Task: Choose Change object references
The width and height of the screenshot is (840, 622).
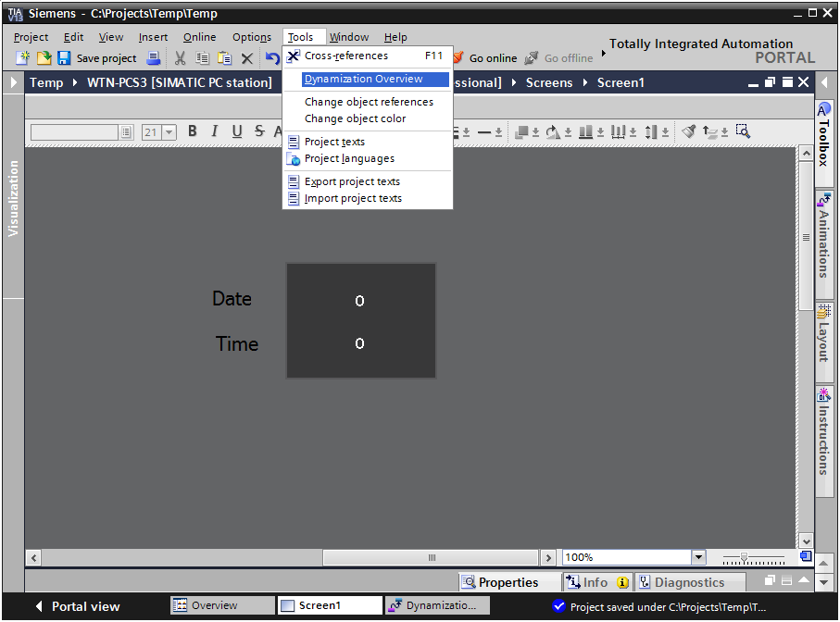Action: coord(368,102)
